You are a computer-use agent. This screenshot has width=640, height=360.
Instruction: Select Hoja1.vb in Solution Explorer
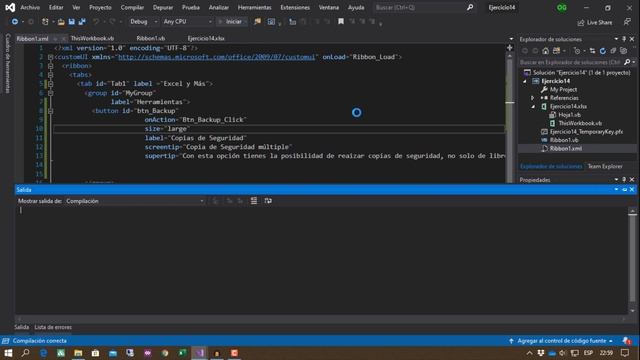569,115
